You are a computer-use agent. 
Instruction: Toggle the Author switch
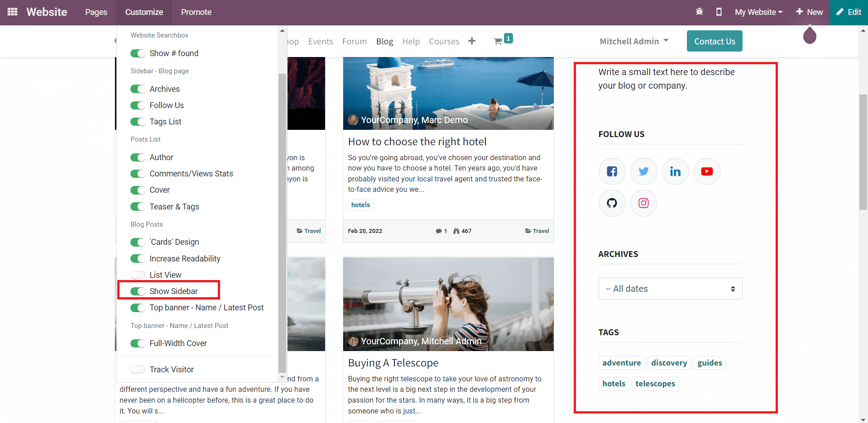[138, 157]
